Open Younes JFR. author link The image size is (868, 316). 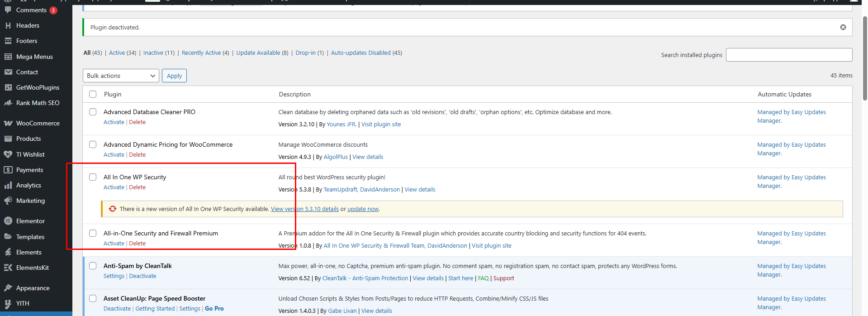tap(342, 124)
